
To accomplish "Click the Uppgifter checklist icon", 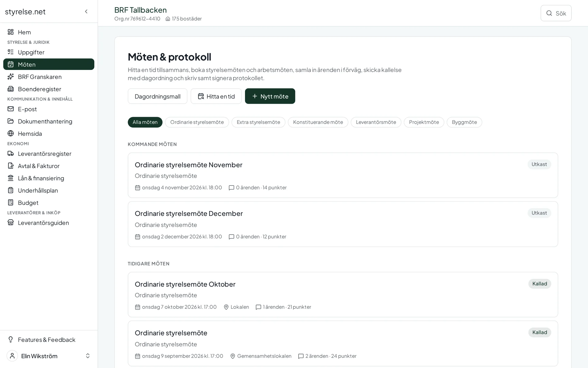I will click(11, 52).
